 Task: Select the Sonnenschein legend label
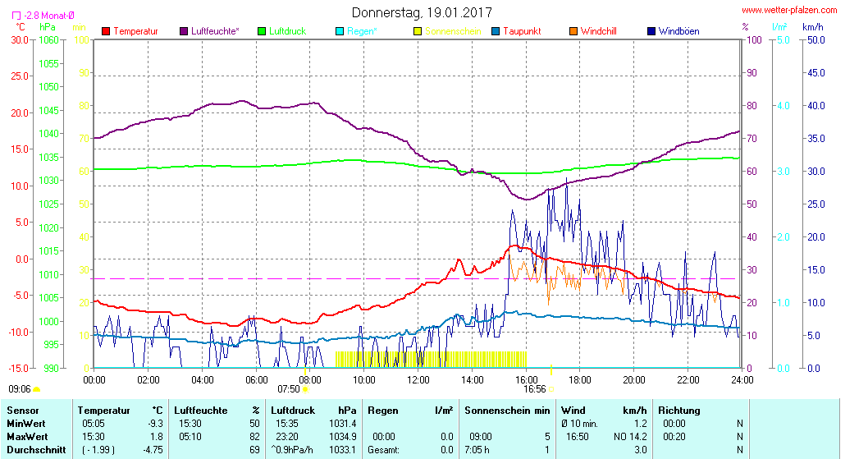454,31
